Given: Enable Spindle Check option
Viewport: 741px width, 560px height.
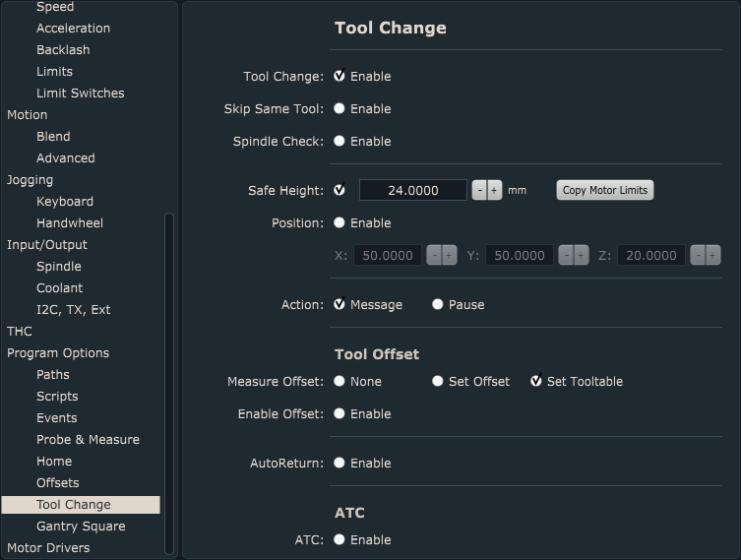Looking at the screenshot, I should pos(340,141).
